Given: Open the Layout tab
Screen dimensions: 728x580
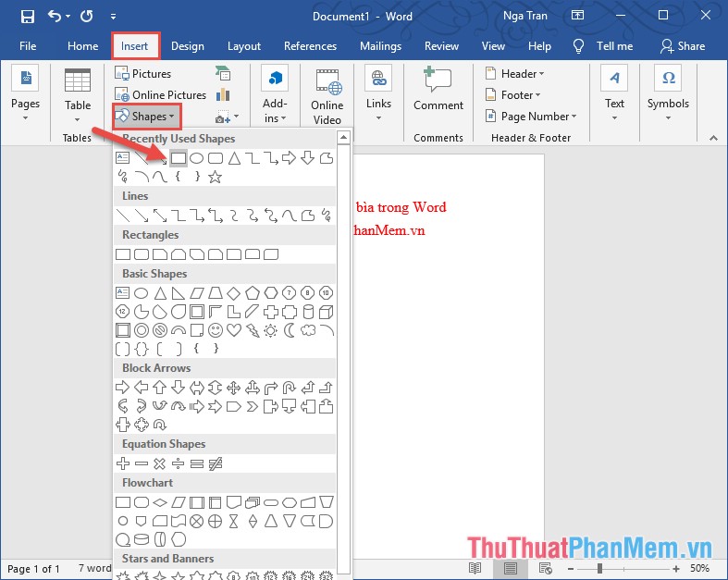Looking at the screenshot, I should pos(244,46).
